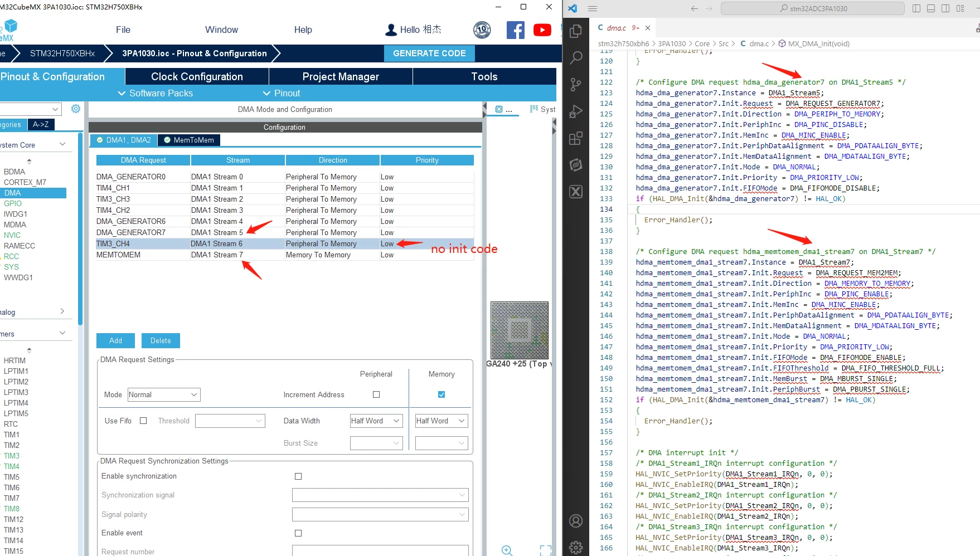Click VS Code hamburger menu icon
980x556 pixels.
(593, 8)
